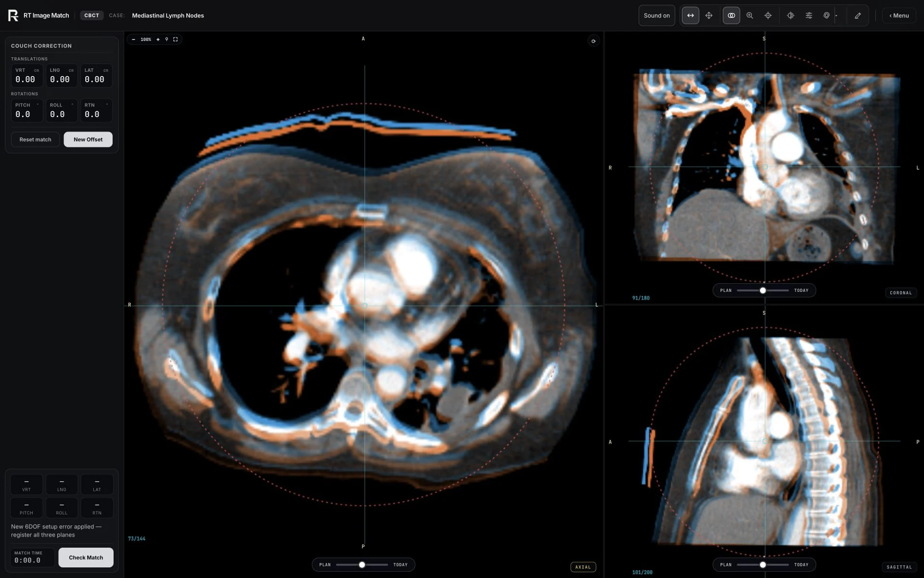Screen dimensions: 924x578
Task: Select the pencil annotate tool
Action: 858,15
